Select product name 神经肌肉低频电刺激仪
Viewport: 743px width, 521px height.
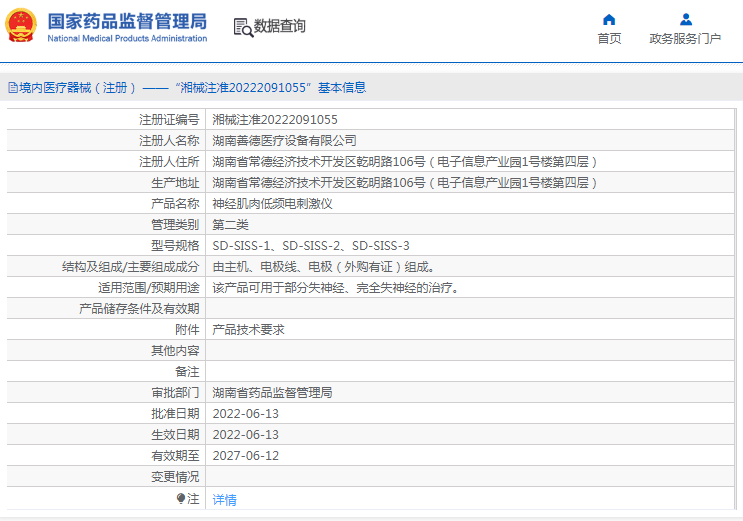272,204
